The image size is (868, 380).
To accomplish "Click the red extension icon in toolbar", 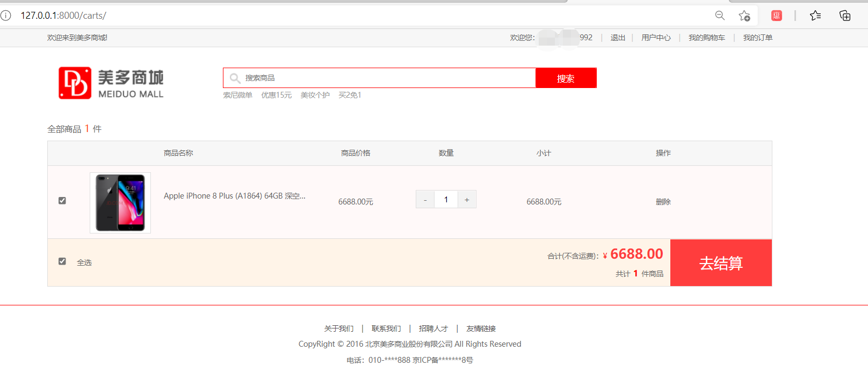I will pos(776,16).
